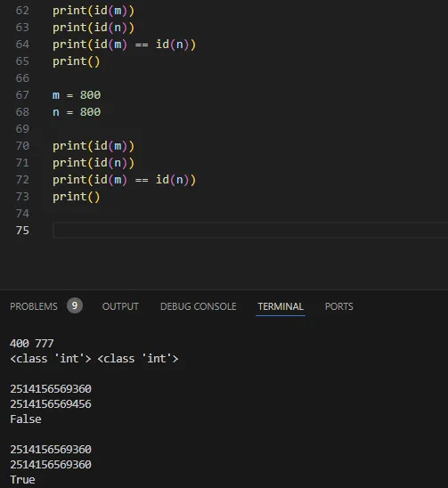Open the PROBLEMS panel tab
Viewport: 448px width, 488px height.
click(x=34, y=306)
